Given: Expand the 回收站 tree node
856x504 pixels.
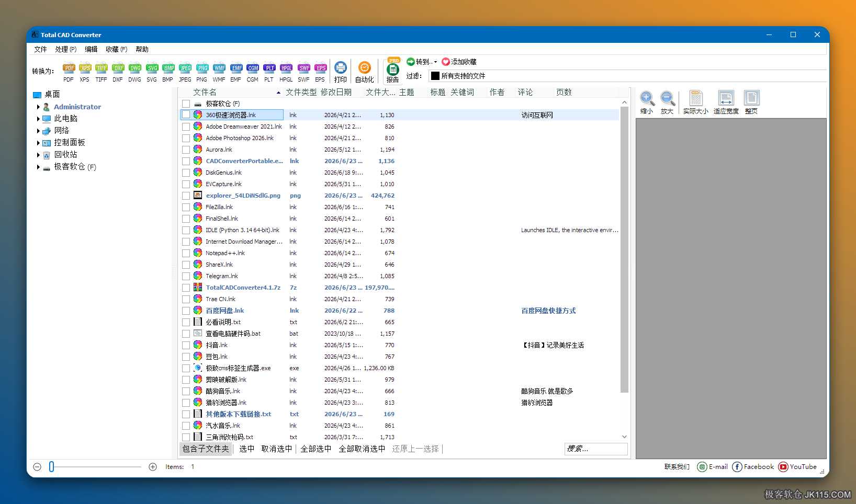Looking at the screenshot, I should point(38,155).
